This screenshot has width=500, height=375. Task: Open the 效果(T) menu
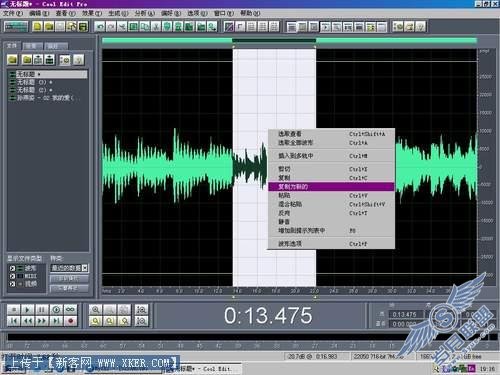(92, 13)
